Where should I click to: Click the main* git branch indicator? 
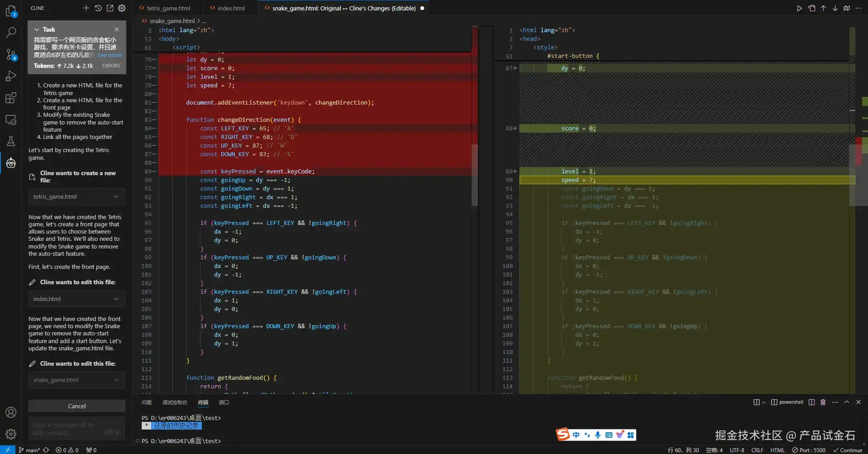pyautogui.click(x=29, y=450)
